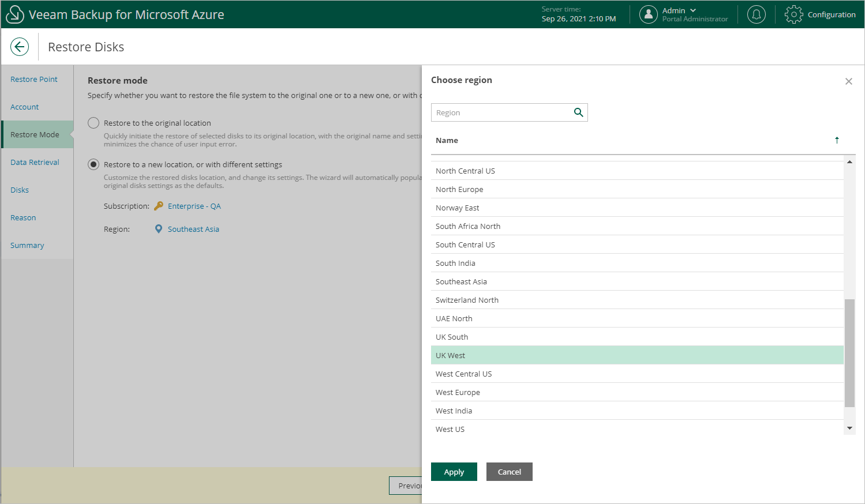Open the Enterprise - QA subscription link
This screenshot has width=865, height=504.
[194, 206]
